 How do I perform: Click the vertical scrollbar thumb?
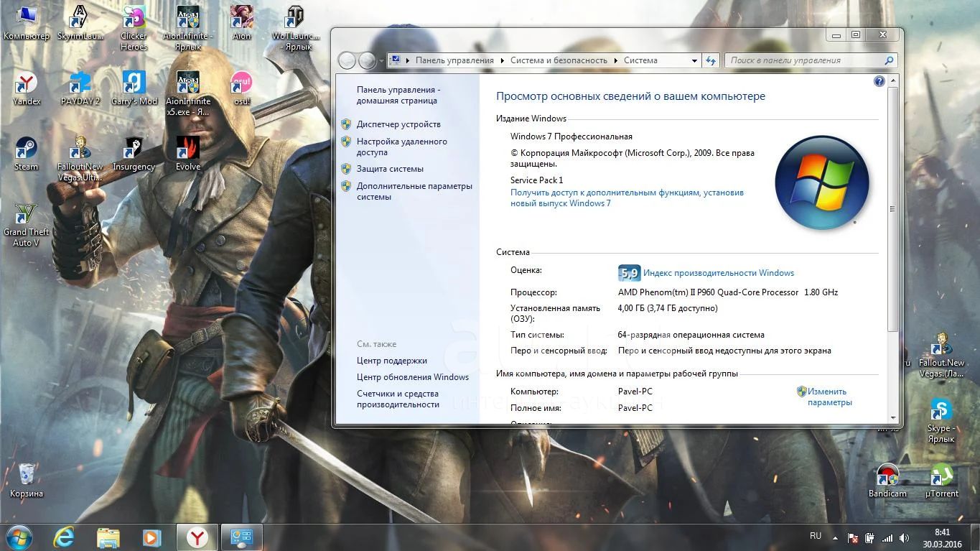pos(893,209)
